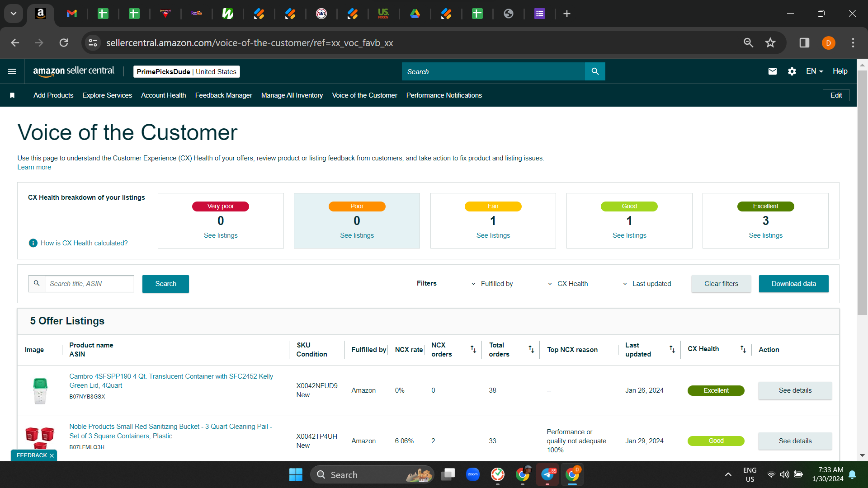Go to Account Health
This screenshot has height=488, width=868.
click(x=164, y=95)
